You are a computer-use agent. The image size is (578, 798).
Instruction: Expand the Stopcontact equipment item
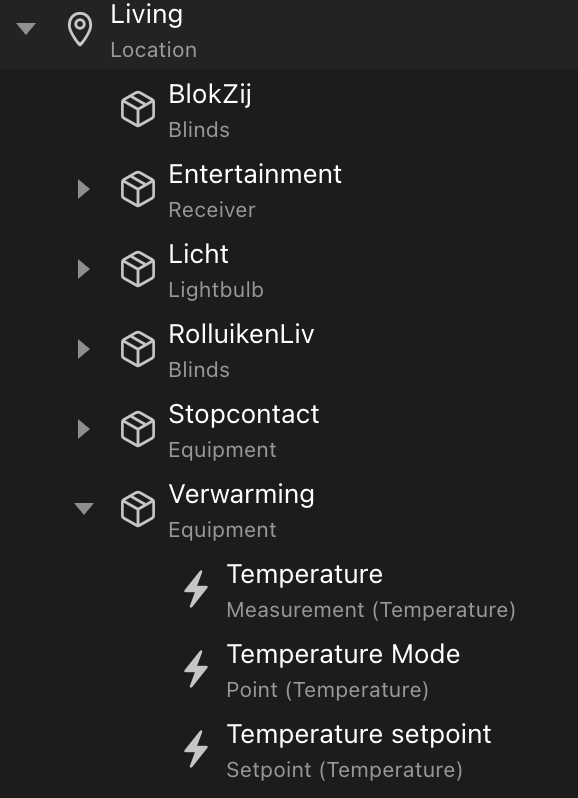point(83,429)
